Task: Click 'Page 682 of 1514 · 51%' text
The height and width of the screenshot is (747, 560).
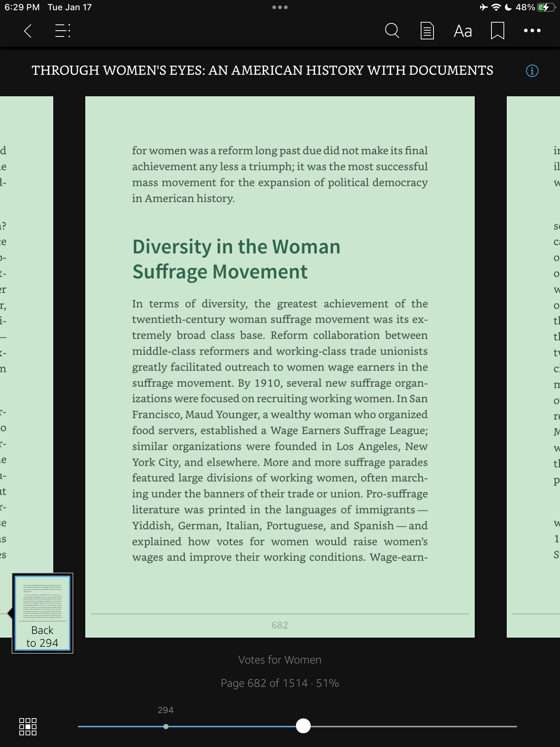Action: [280, 683]
